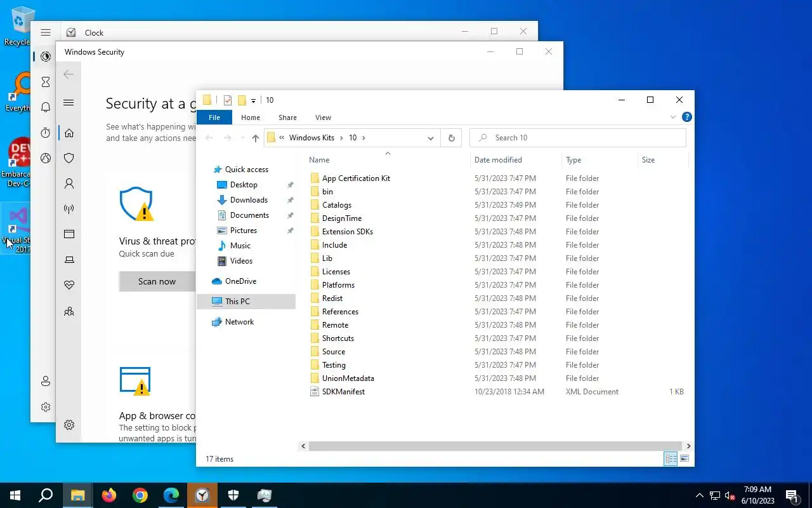Open the Share ribbon tab
Viewport: 812px width, 508px height.
point(287,117)
